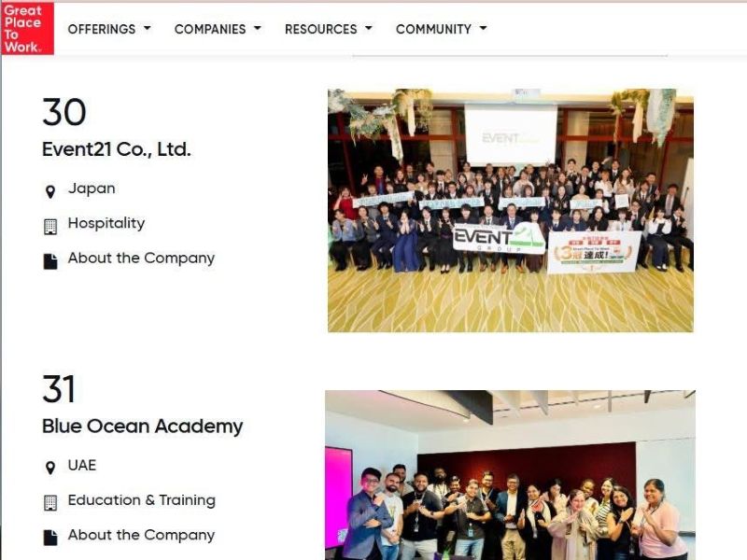Expand the Resources dropdown arrow
Viewport: 747px width, 560px height.
click(x=368, y=28)
